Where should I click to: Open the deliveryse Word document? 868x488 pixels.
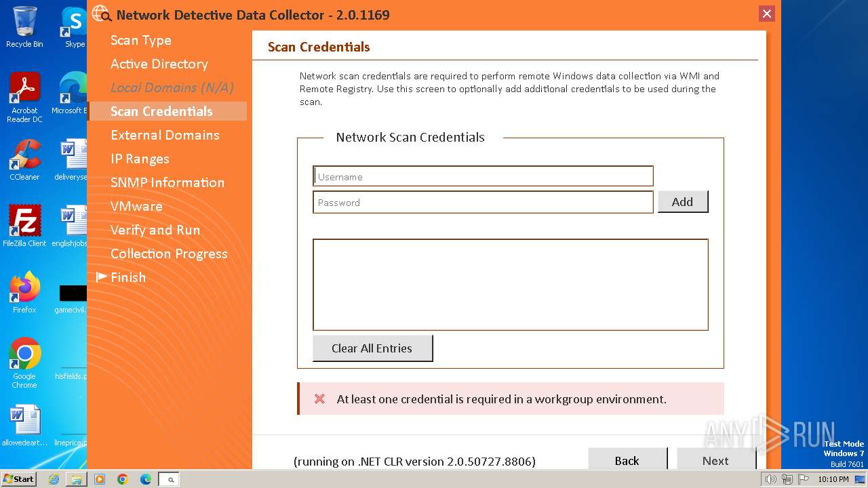tap(71, 160)
